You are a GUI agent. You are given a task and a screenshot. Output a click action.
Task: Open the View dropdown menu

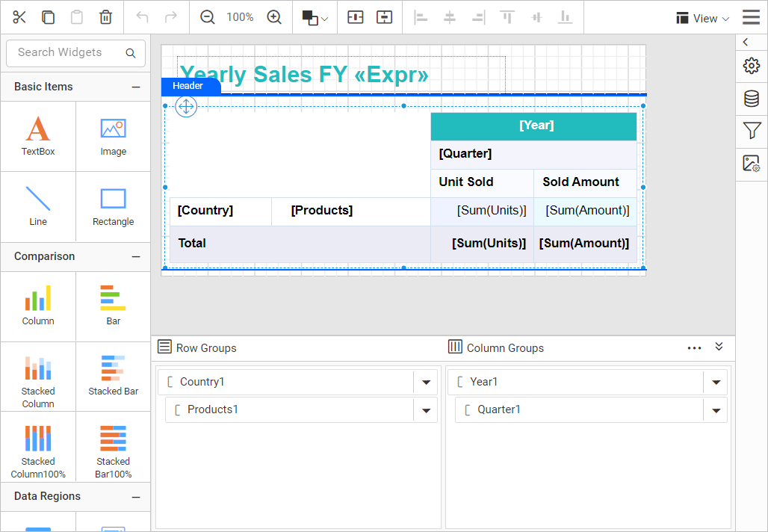(x=703, y=18)
